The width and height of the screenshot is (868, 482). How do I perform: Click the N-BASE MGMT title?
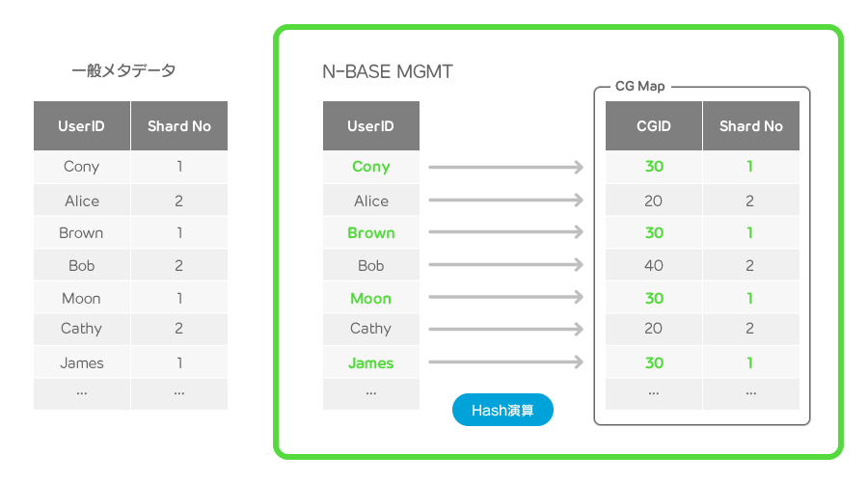(388, 71)
